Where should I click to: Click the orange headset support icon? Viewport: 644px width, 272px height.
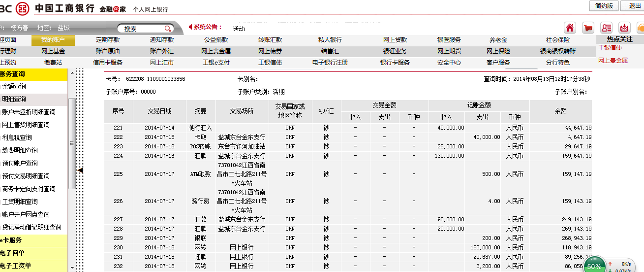click(640, 28)
